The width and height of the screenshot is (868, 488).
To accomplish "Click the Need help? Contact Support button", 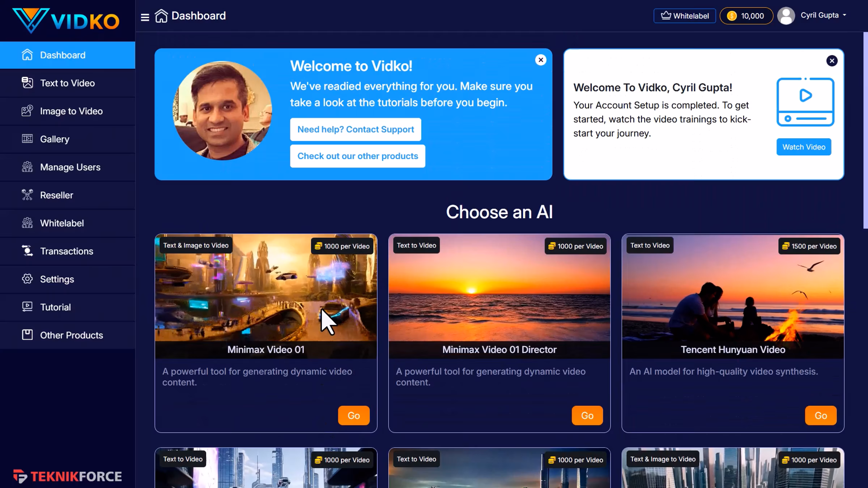I will coord(355,129).
